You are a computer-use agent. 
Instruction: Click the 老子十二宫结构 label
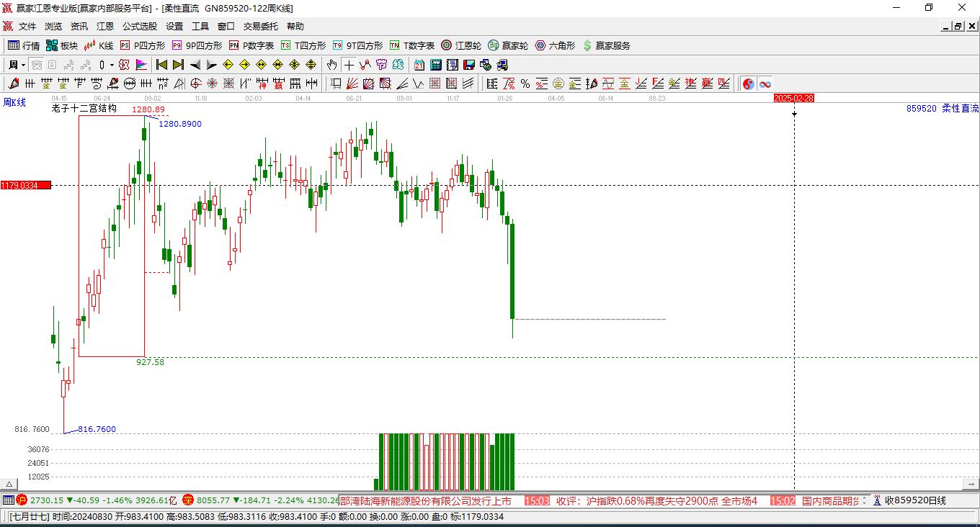(84, 108)
